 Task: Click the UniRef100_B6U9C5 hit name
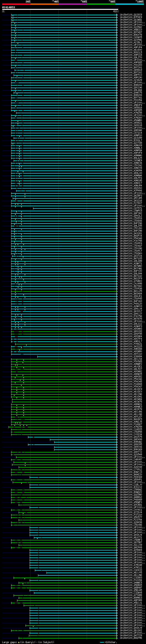point(131,419)
